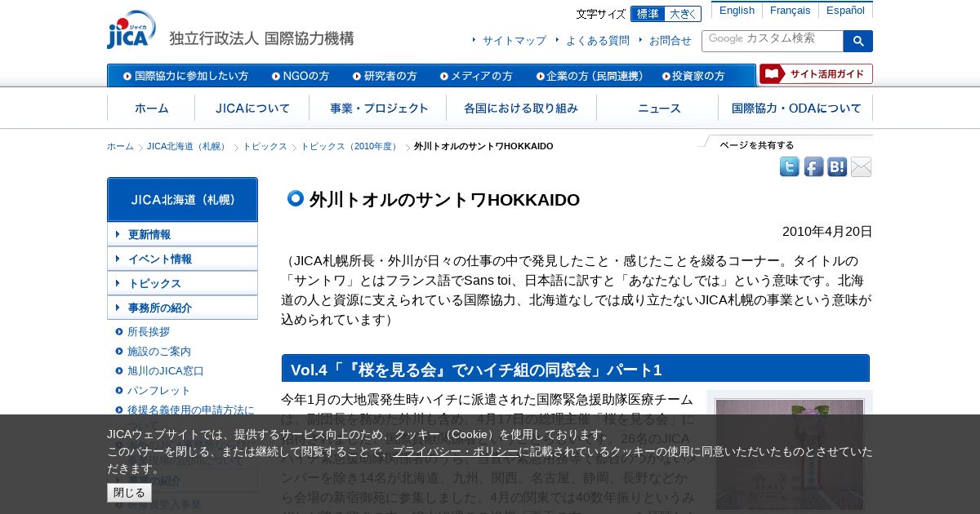Open サイト活用ガイド banner
The height and width of the screenshot is (514, 980).
[816, 74]
